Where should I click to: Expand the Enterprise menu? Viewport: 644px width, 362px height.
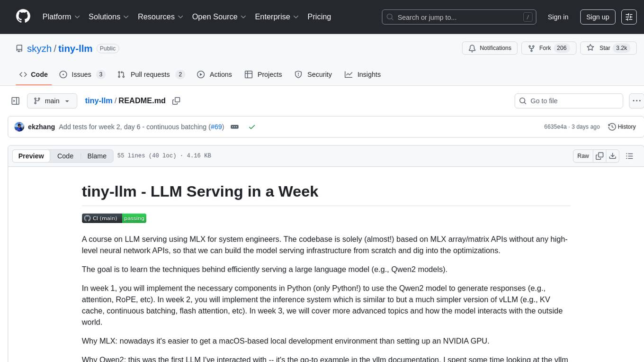coord(277,17)
